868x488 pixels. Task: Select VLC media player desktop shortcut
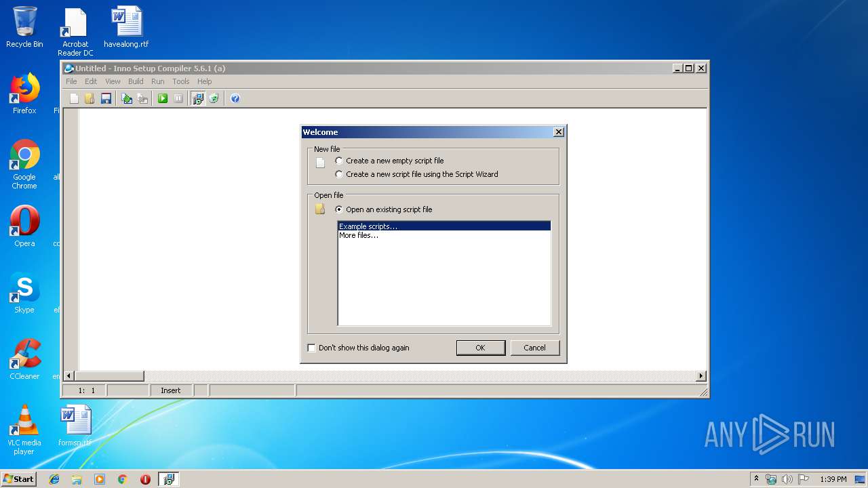coord(24,430)
